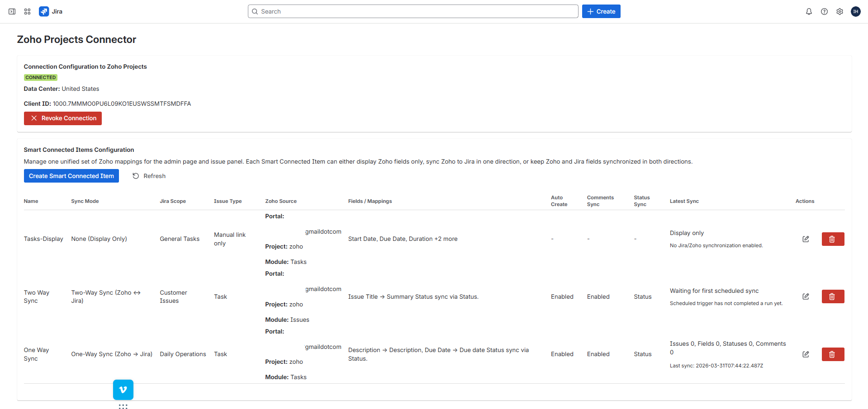Open the notifications bell
The width and height of the screenshot is (868, 409).
click(809, 11)
